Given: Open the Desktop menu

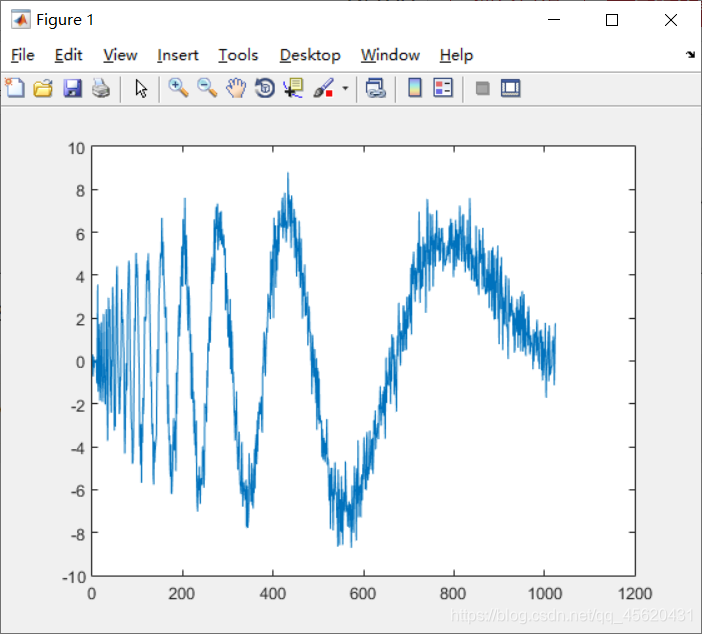Looking at the screenshot, I should (310, 55).
